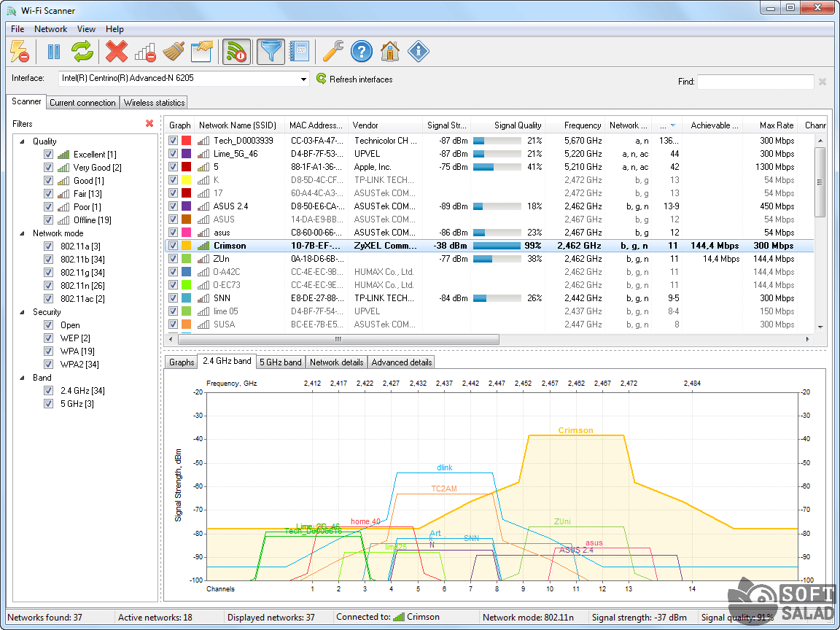840x630 pixels.
Task: Click the signal icon of ZUn row
Action: point(203,259)
